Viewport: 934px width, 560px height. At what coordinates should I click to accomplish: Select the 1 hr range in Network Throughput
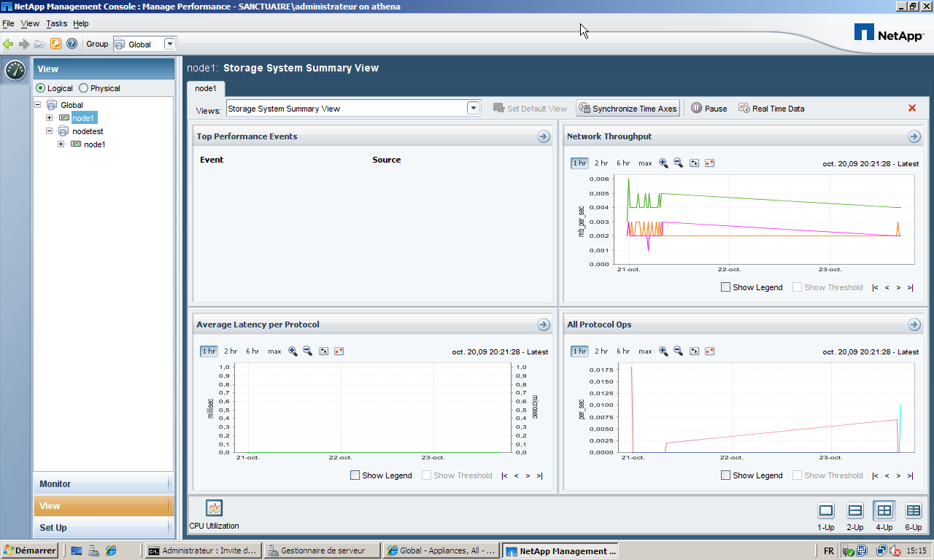[579, 163]
